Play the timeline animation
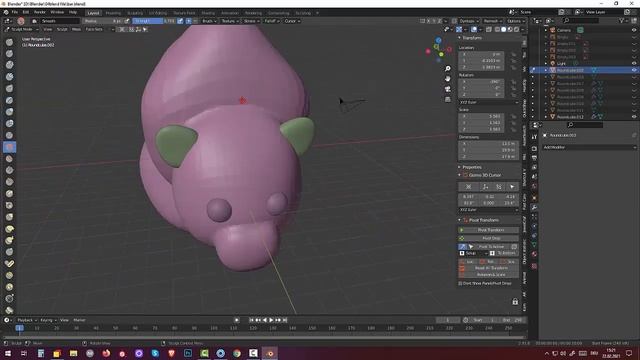Screen dimensions: 640x360 271,320
